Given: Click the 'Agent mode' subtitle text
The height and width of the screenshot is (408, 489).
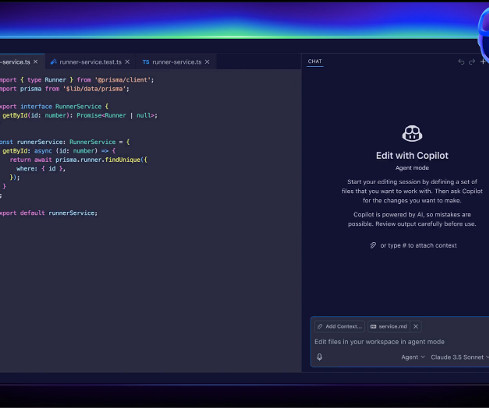Looking at the screenshot, I should [412, 168].
